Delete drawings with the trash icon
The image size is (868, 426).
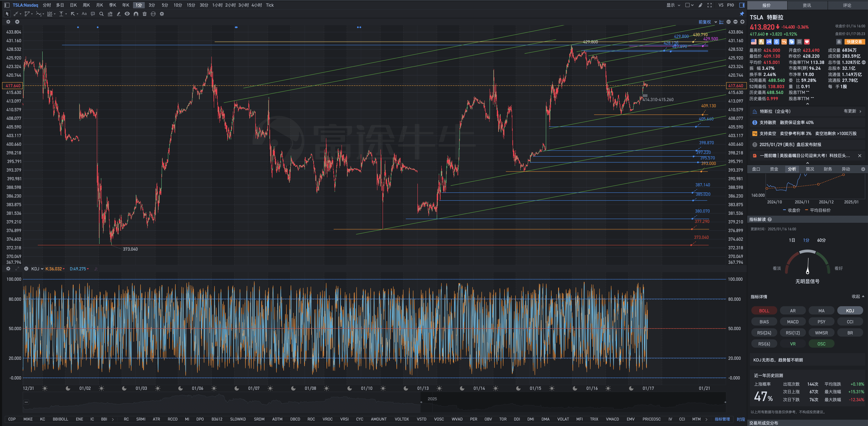click(x=145, y=14)
